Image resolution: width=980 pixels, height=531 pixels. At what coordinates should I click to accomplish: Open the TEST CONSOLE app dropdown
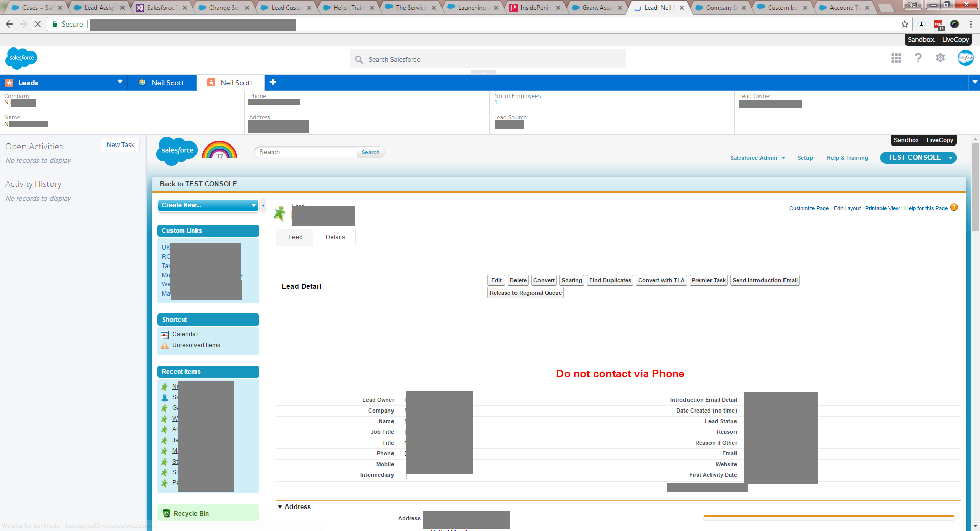coord(951,158)
